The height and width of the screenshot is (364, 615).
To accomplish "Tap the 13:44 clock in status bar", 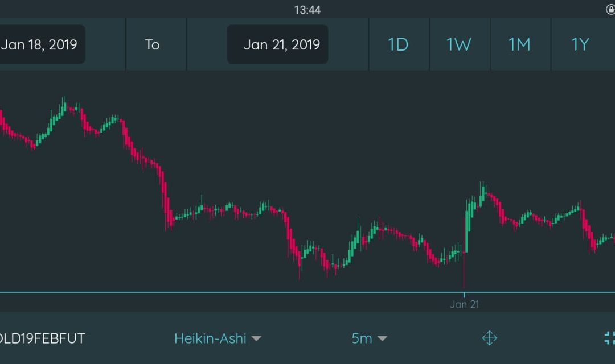I will point(307,10).
